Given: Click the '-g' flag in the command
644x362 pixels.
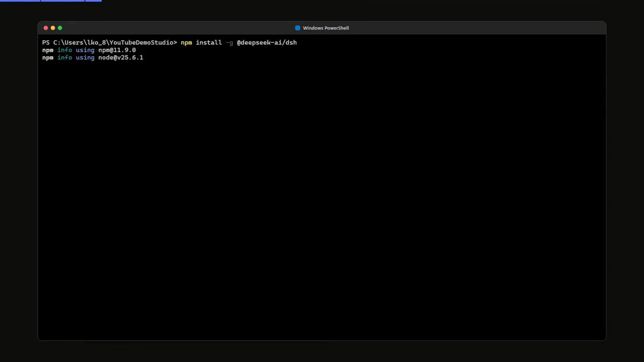Looking at the screenshot, I should [229, 43].
